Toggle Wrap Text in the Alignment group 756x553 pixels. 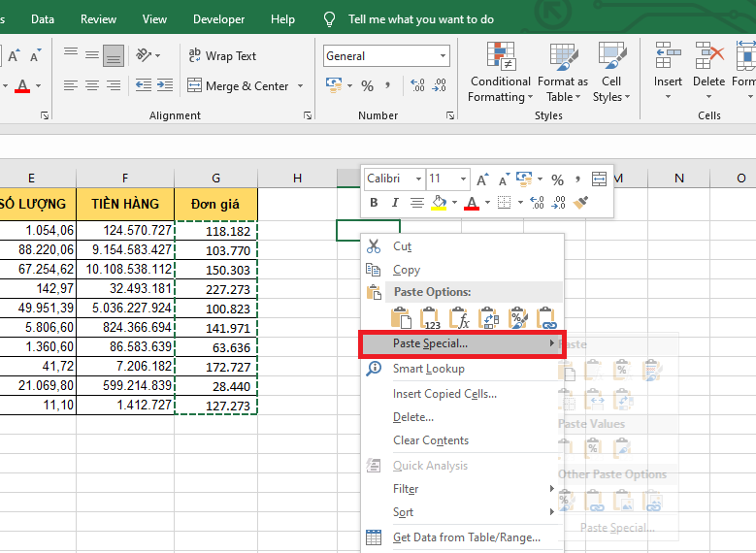(222, 56)
